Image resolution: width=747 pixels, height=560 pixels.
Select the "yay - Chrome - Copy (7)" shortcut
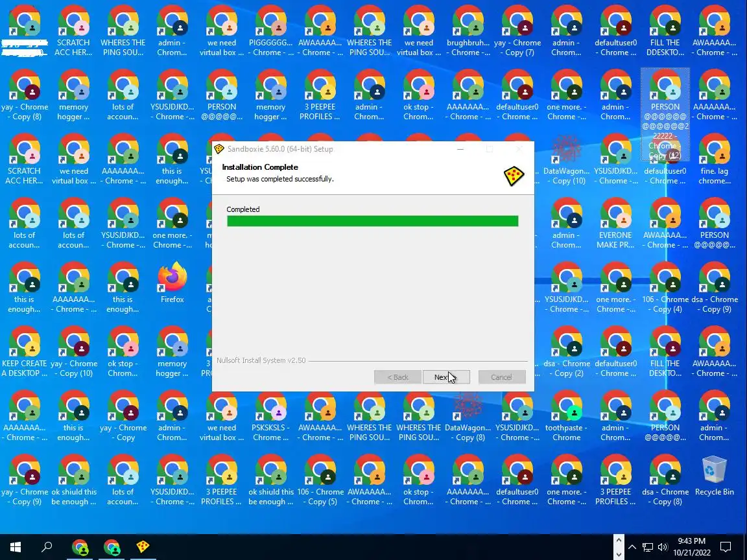517,31
